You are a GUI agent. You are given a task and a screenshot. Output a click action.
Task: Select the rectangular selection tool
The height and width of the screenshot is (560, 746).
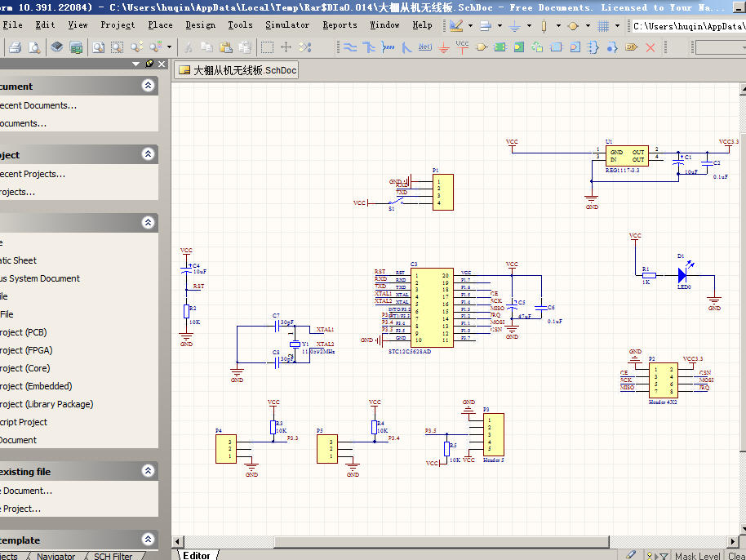click(268, 47)
